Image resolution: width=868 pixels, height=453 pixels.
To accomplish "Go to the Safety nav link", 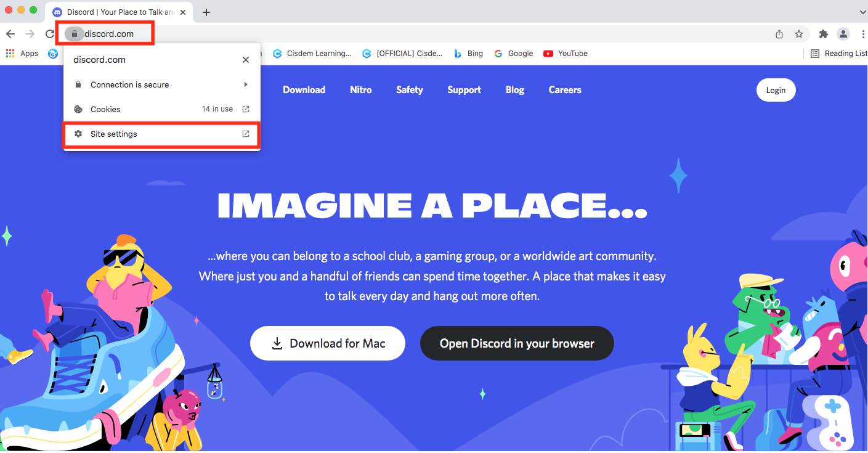I will point(410,90).
